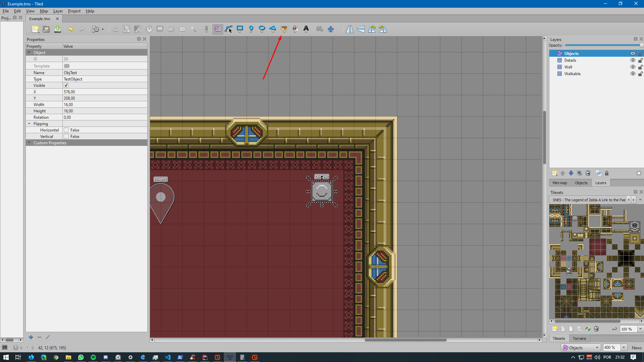Choose the Insert Tile tool
Screen dimensions: 644x362
284,29
